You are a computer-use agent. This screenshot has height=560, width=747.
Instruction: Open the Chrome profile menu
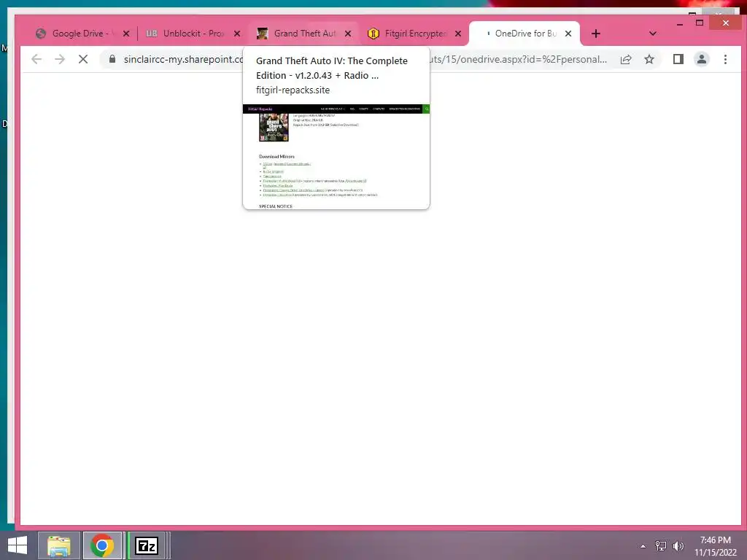tap(702, 60)
